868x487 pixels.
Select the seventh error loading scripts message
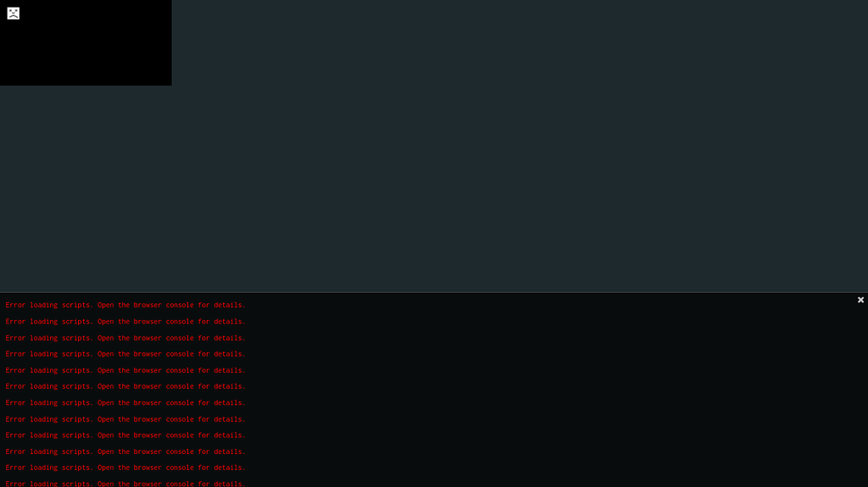click(125, 403)
